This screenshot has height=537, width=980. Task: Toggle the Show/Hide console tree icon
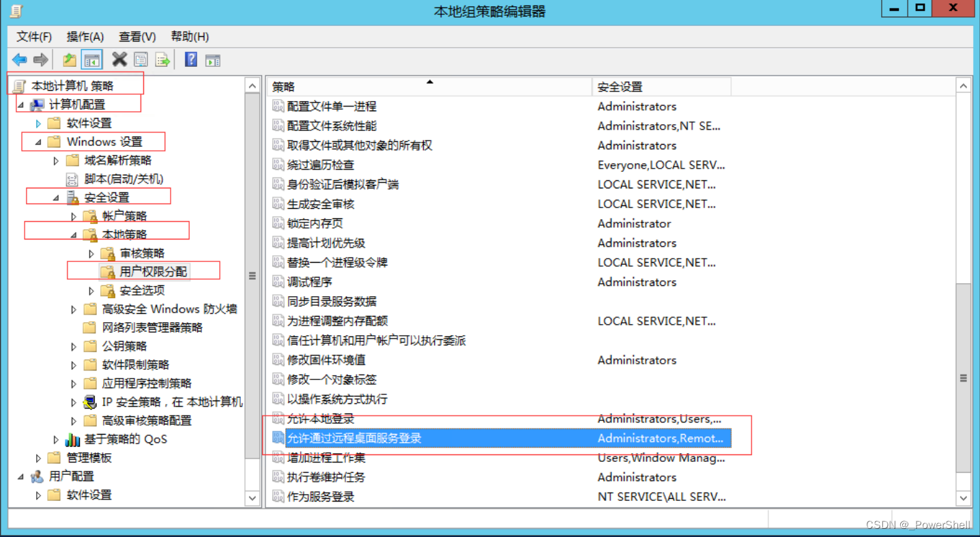pyautogui.click(x=91, y=60)
